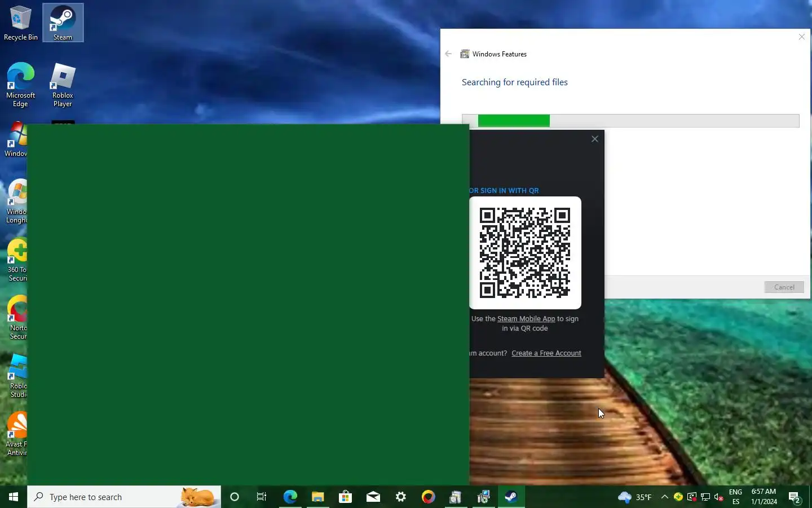Open the Microsoft Edge desktop shortcut

tap(21, 85)
